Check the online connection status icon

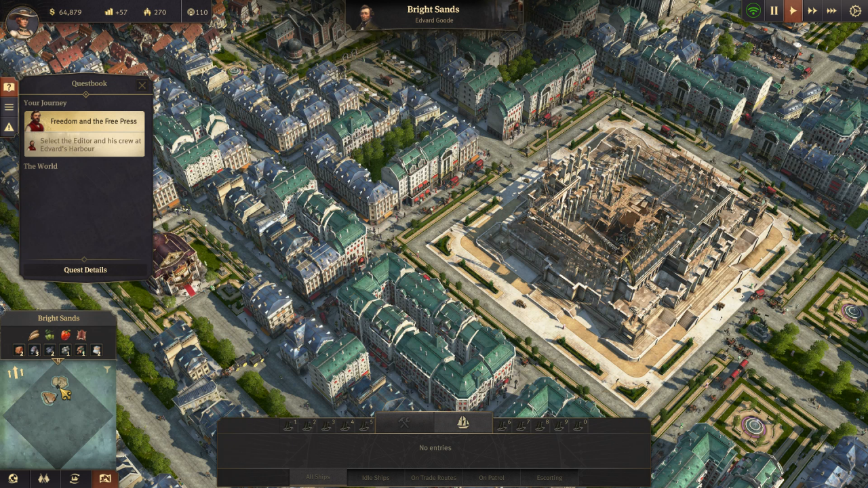[x=753, y=11]
